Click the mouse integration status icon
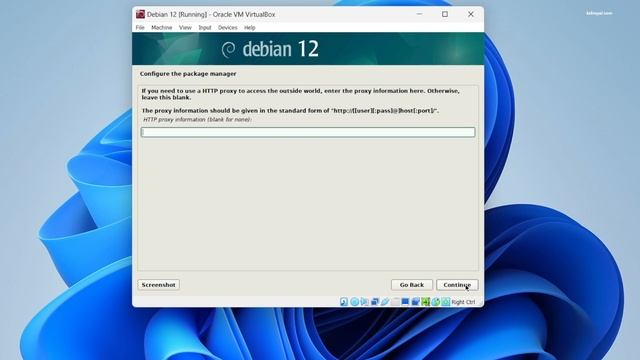 [x=436, y=302]
